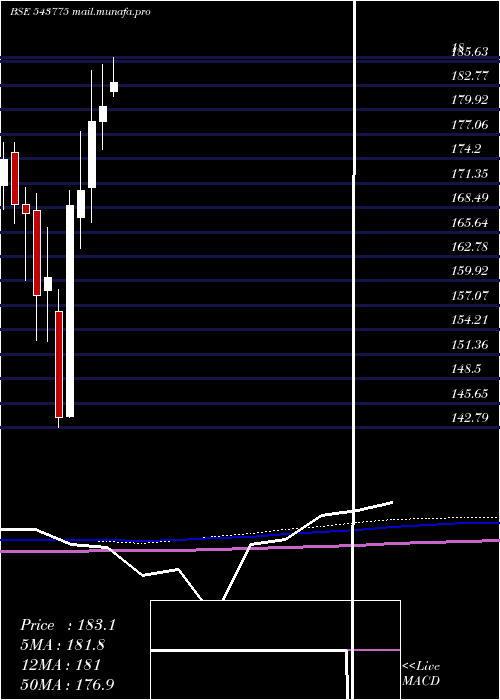Click the 157.07 price axis label
Screen dimensions: 500x700
pyautogui.click(x=470, y=296)
